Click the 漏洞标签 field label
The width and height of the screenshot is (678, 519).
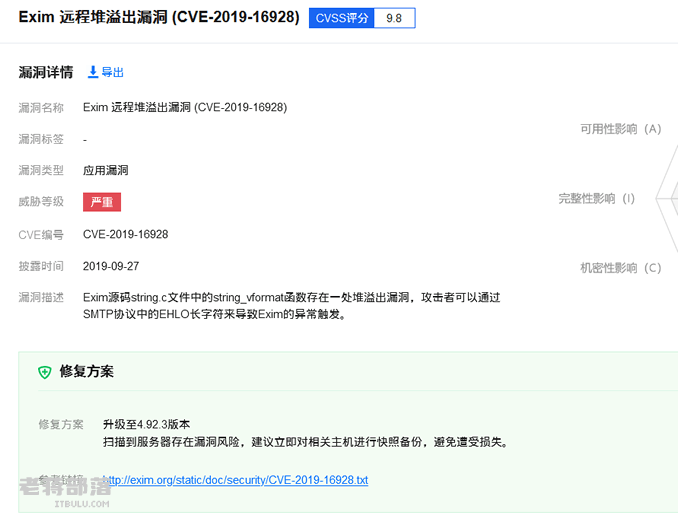[41, 139]
